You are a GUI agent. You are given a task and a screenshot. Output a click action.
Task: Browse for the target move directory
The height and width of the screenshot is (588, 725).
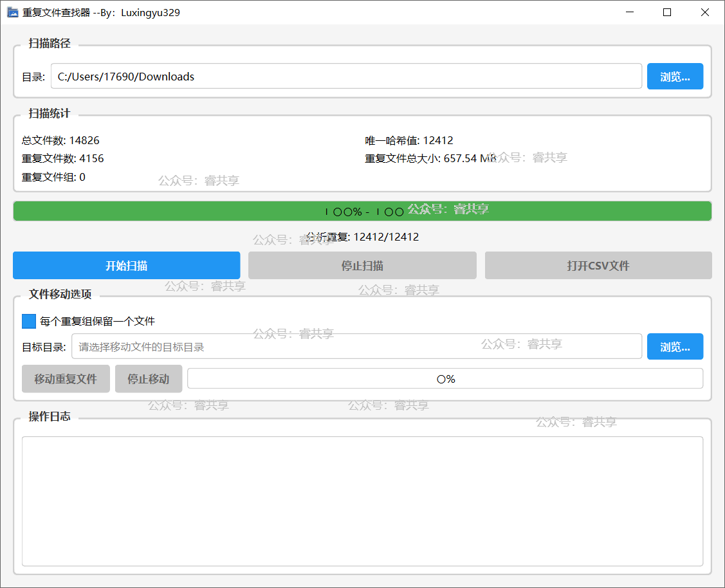pyautogui.click(x=675, y=347)
